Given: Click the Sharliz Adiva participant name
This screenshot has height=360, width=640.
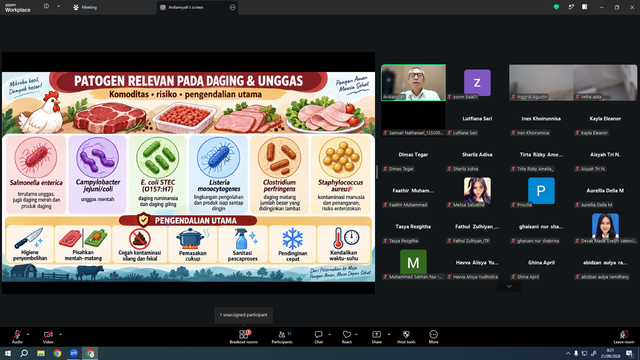Looking at the screenshot, I should [x=477, y=155].
